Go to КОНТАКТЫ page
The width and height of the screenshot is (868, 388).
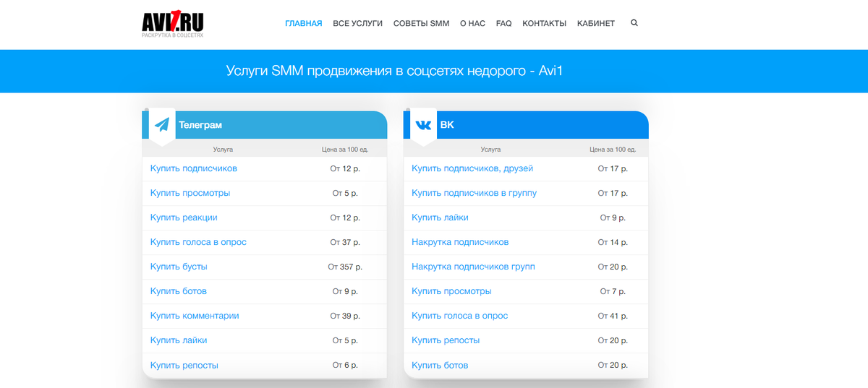545,23
